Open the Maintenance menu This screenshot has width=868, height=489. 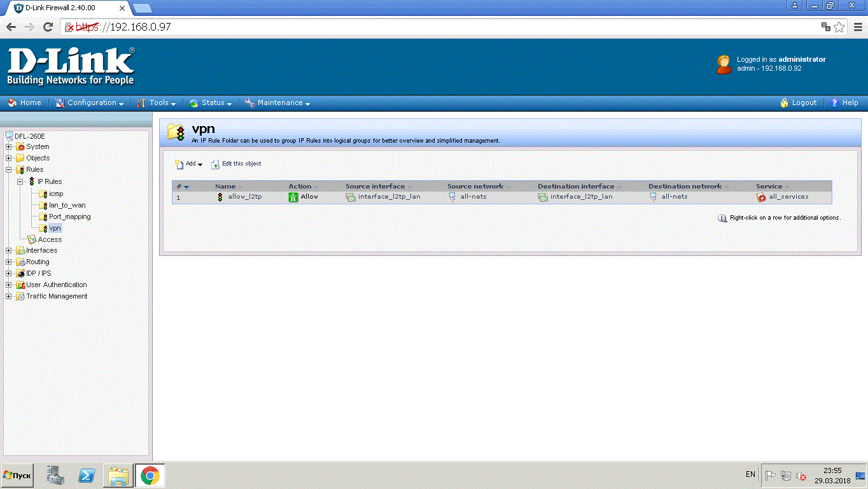[x=277, y=103]
